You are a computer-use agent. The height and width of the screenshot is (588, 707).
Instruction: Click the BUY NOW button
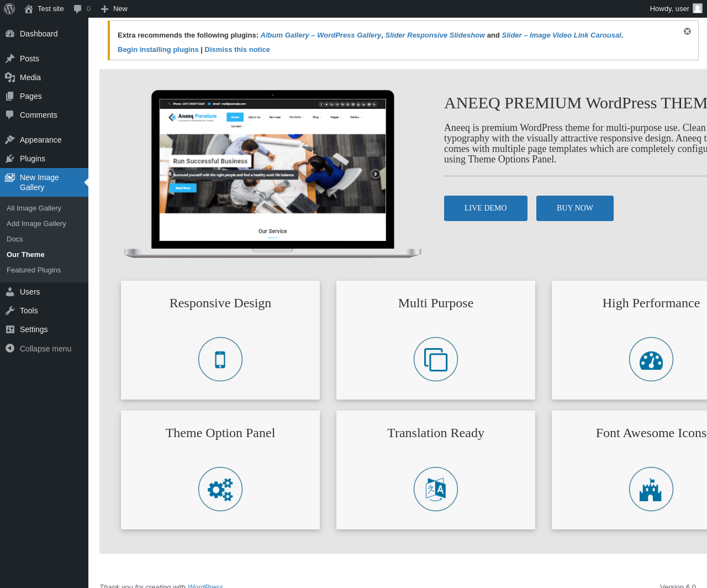(575, 208)
